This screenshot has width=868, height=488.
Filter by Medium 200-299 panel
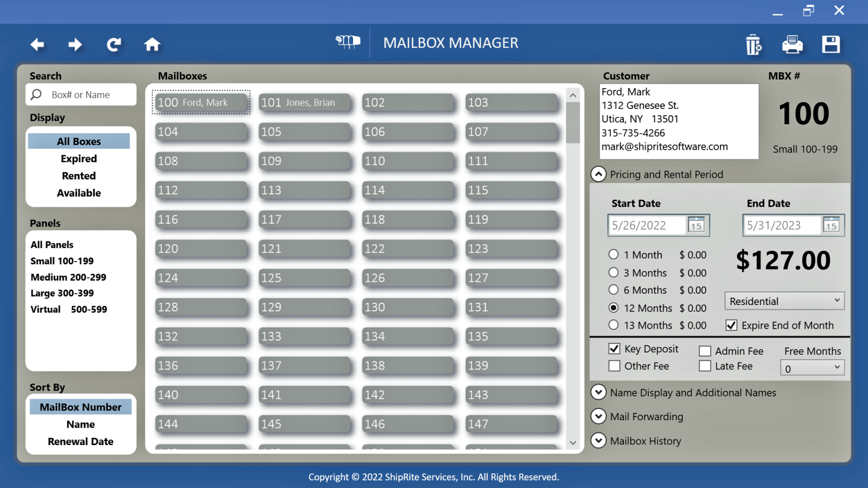(x=68, y=277)
